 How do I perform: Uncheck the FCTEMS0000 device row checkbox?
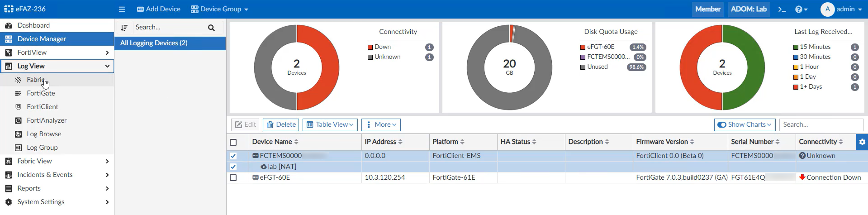[x=233, y=156]
